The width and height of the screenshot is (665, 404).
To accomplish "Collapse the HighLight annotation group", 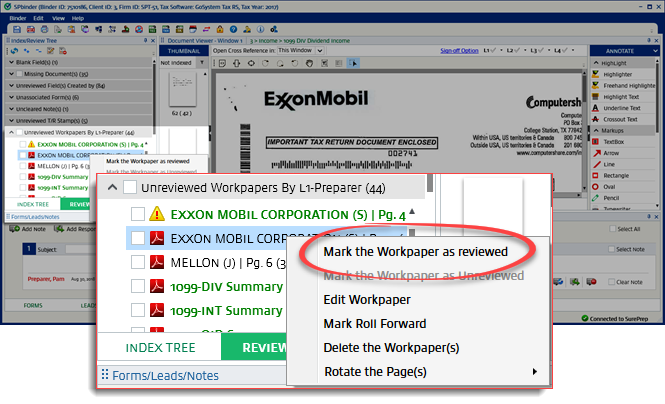I will [596, 63].
